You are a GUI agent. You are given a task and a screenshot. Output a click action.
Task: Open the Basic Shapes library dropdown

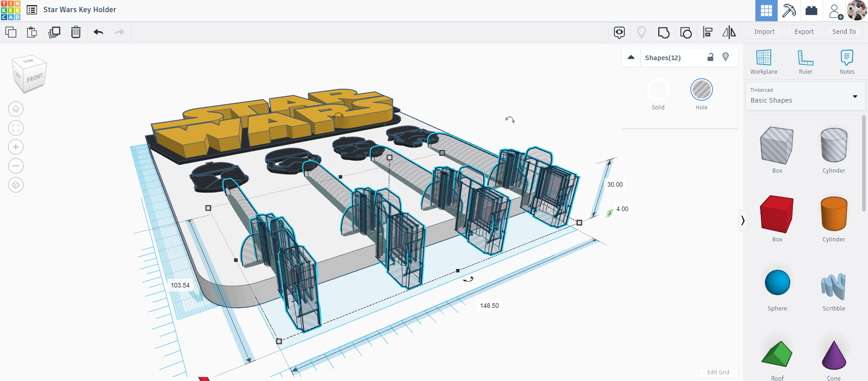[805, 96]
